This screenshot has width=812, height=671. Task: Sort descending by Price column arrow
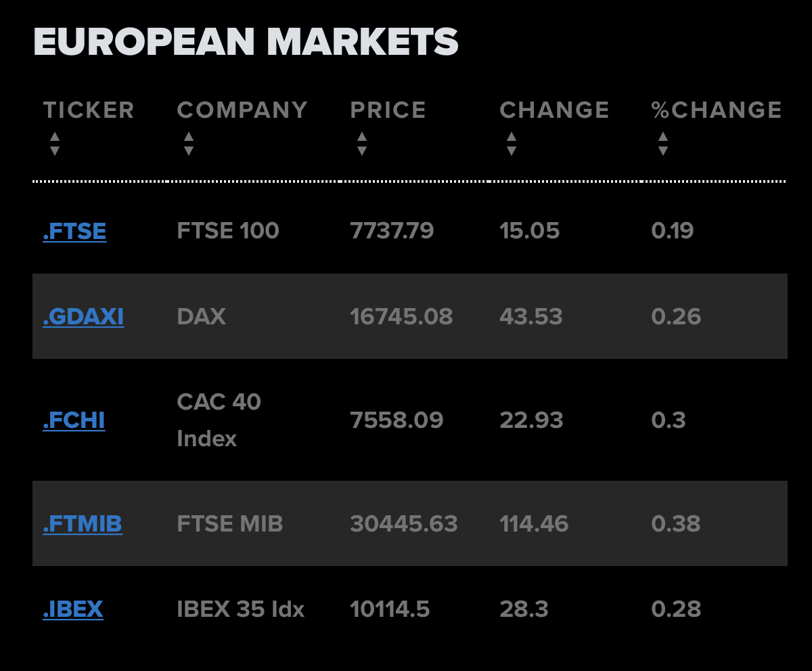(x=362, y=150)
